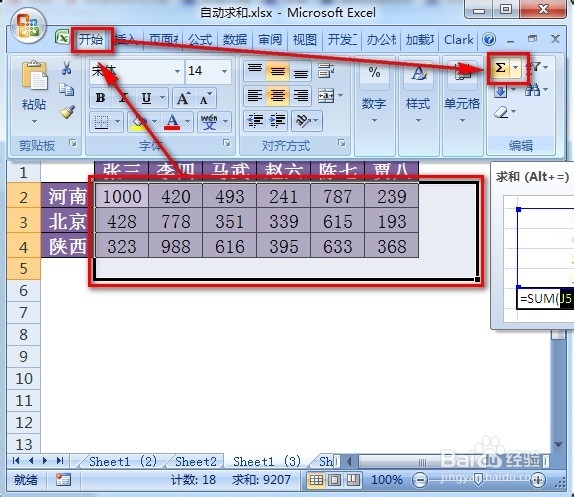This screenshot has height=497, width=574.
Task: Expand the 单元格 cells group
Action: click(462, 106)
